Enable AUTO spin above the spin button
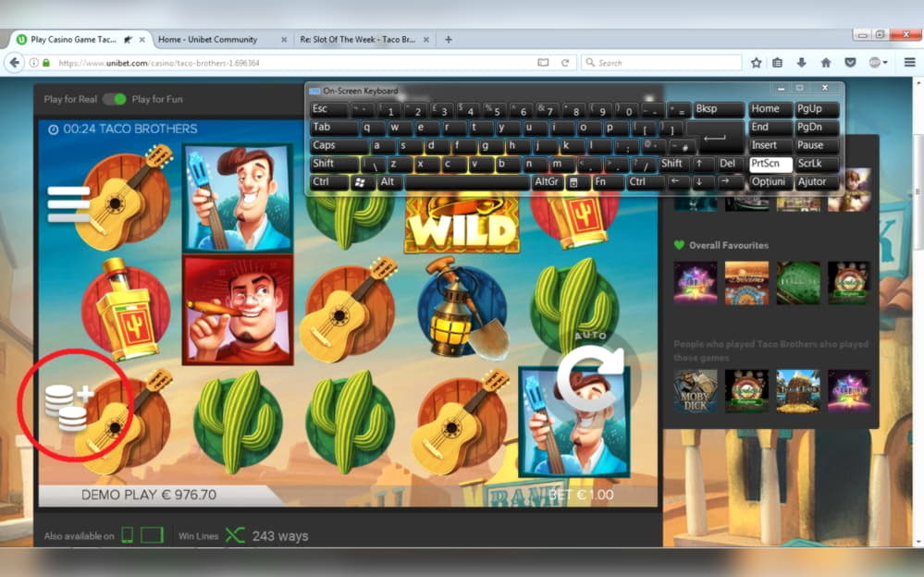Screen dimensions: 924x577 (590, 336)
